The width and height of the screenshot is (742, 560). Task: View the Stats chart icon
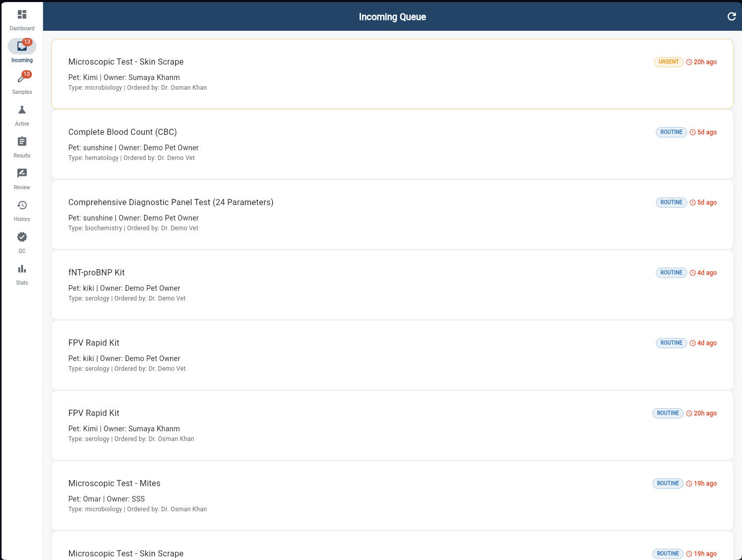pos(22,268)
